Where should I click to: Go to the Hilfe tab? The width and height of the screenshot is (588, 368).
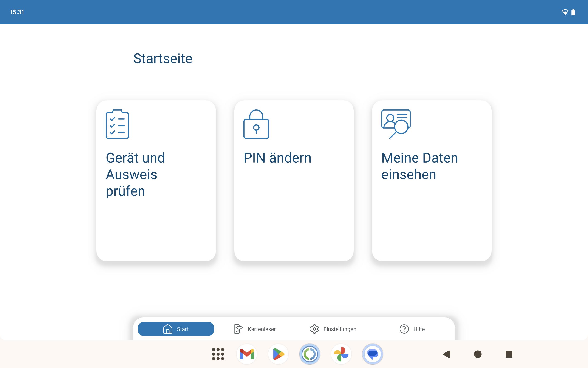[412, 329]
